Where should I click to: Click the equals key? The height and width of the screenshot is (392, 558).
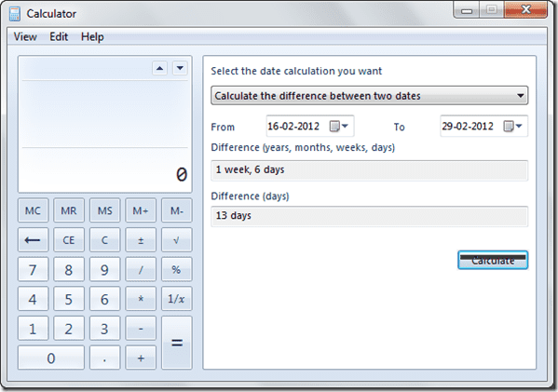coord(176,343)
